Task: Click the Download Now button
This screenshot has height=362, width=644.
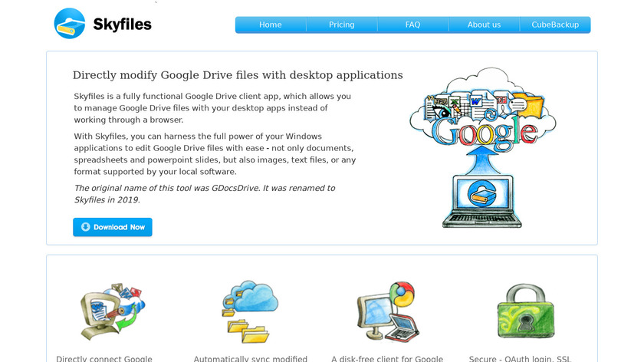Action: (113, 227)
